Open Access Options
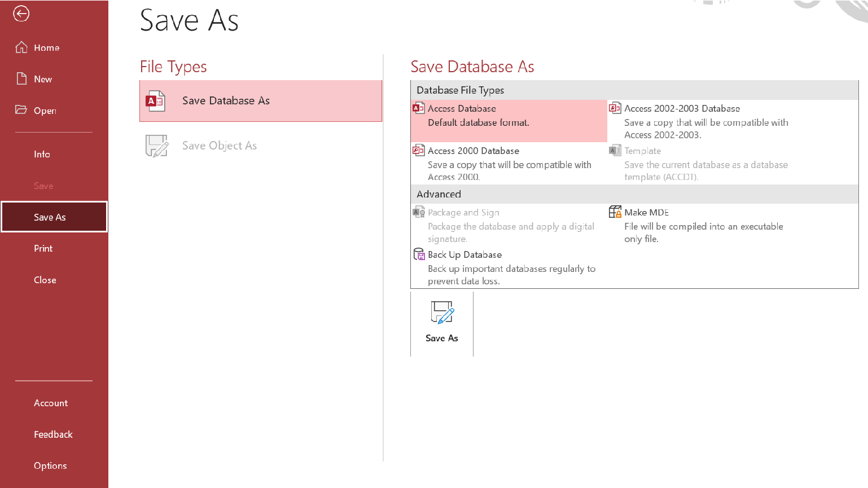The width and height of the screenshot is (868, 488). click(50, 465)
